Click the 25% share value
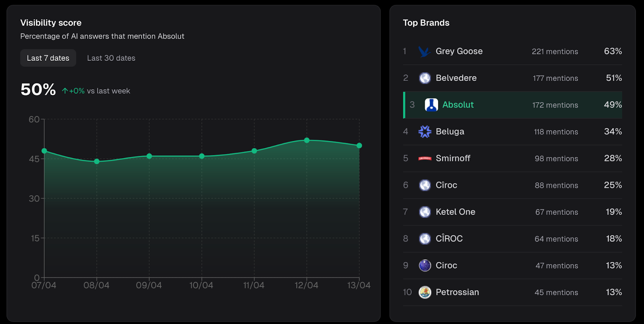The width and height of the screenshot is (644, 324). (x=613, y=185)
